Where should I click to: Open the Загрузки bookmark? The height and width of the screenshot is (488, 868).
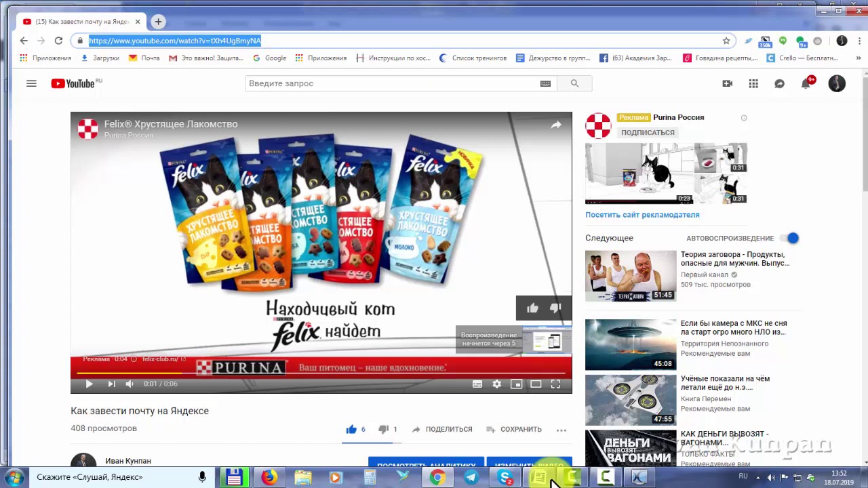point(100,58)
